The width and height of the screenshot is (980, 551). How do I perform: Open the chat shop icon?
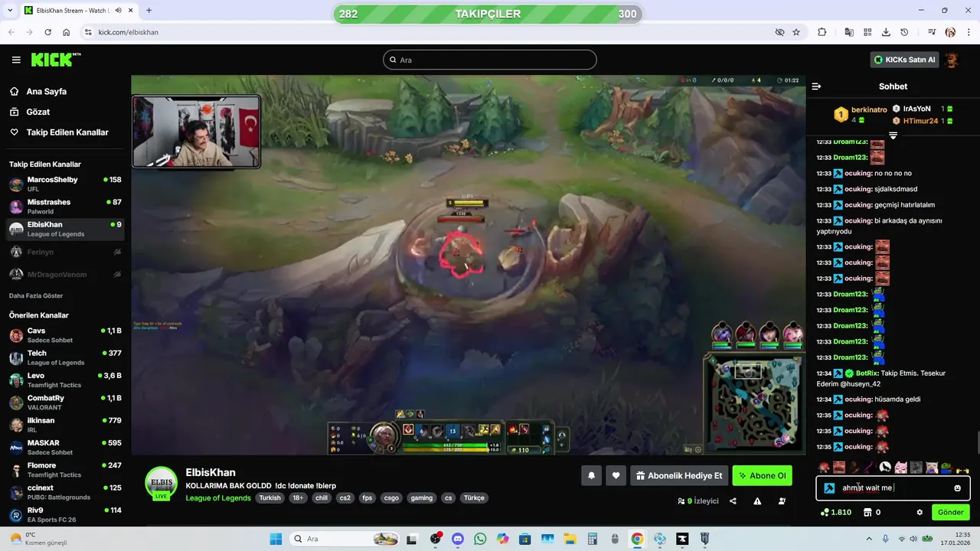867,512
